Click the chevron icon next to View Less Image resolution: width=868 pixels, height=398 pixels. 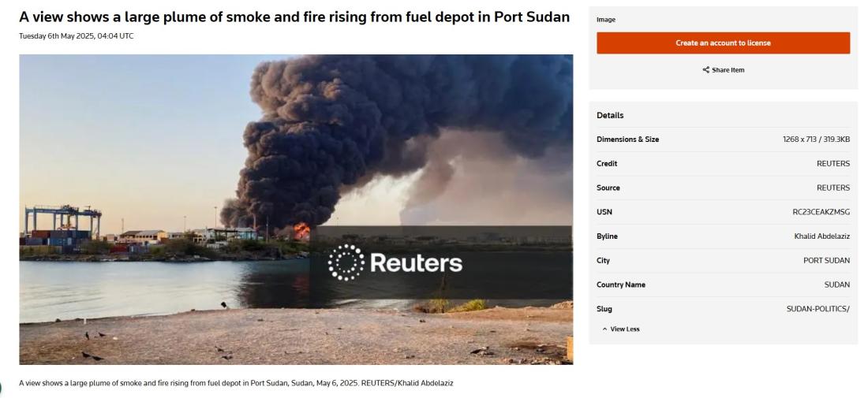605,329
